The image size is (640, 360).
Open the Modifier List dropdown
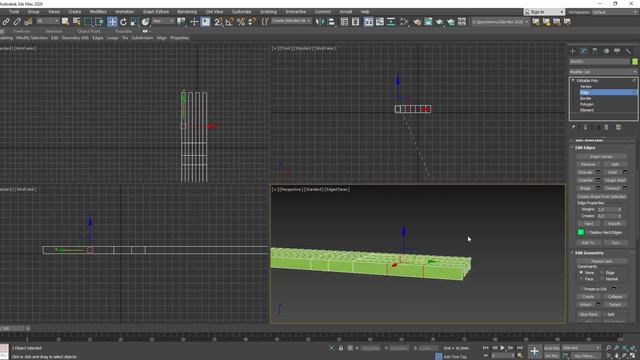point(603,72)
